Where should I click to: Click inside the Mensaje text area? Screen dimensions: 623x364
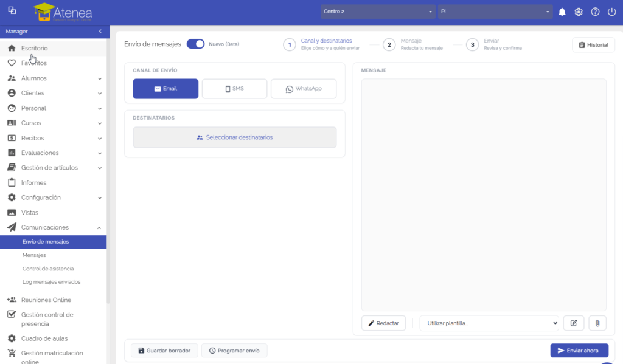(484, 194)
